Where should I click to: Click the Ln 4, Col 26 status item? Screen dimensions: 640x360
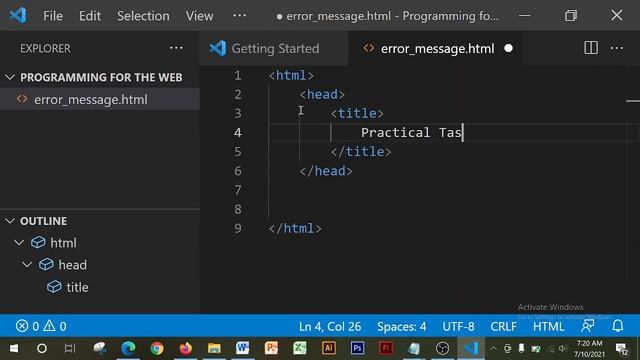click(x=330, y=327)
